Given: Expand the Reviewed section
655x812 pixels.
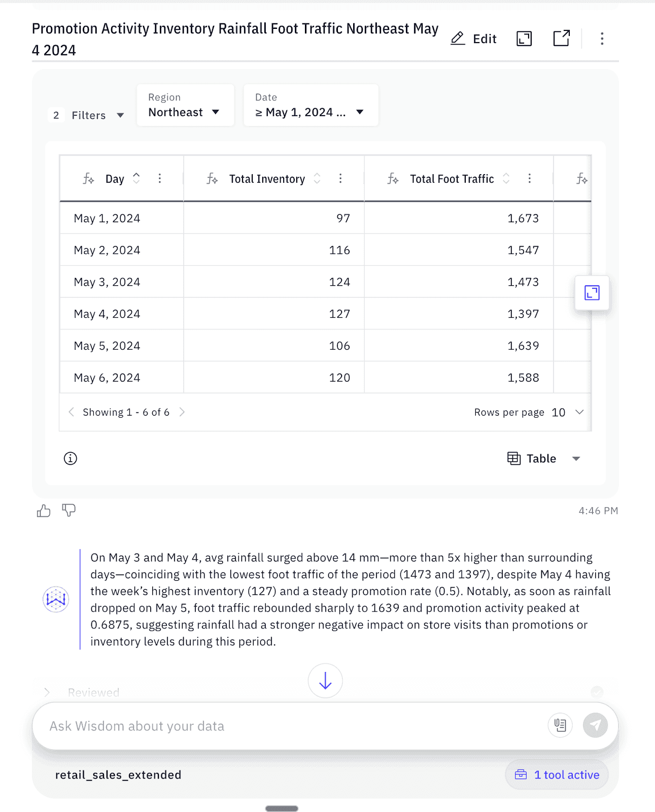Looking at the screenshot, I should click(x=47, y=692).
